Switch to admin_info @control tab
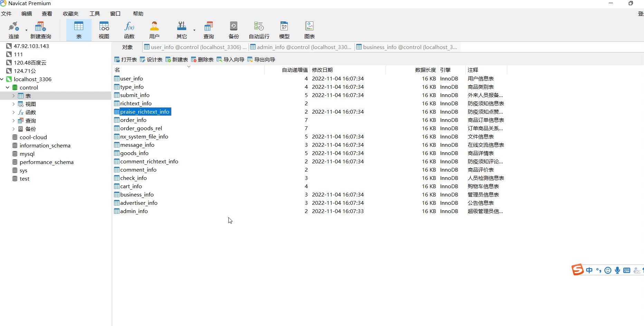The width and height of the screenshot is (644, 326). (x=301, y=47)
